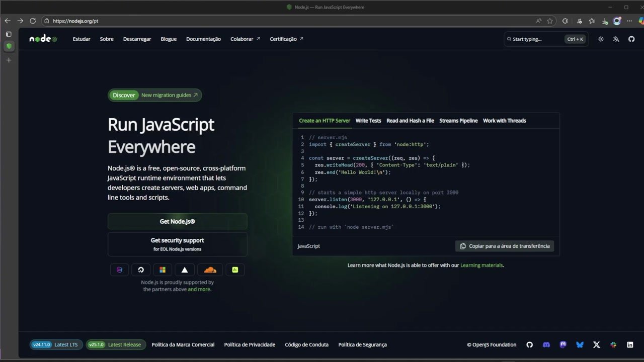644x362 pixels.
Task: Select the Streams Pipeline code example tab
Action: (458, 121)
